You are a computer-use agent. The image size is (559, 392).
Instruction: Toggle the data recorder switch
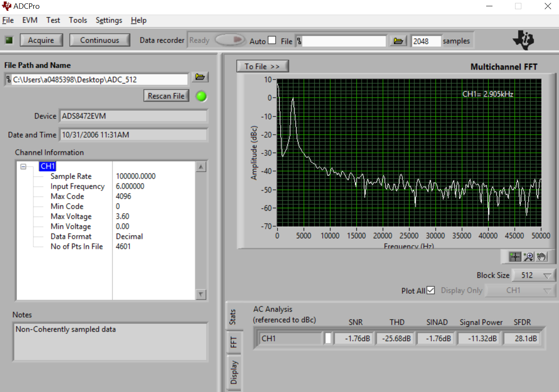pyautogui.click(x=230, y=40)
